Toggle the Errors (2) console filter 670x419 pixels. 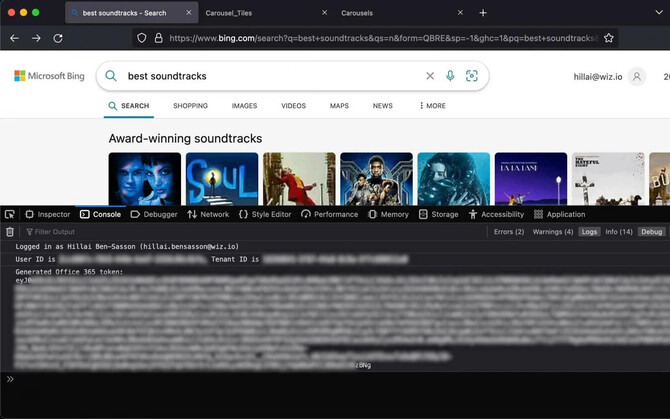tap(509, 232)
